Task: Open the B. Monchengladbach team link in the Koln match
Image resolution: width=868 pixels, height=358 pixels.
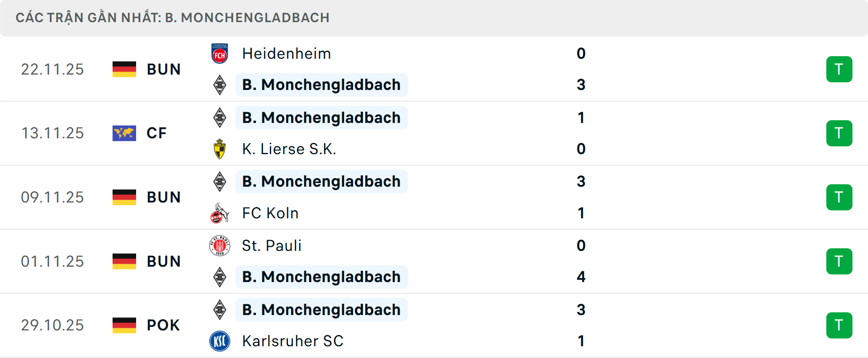Action: (317, 181)
